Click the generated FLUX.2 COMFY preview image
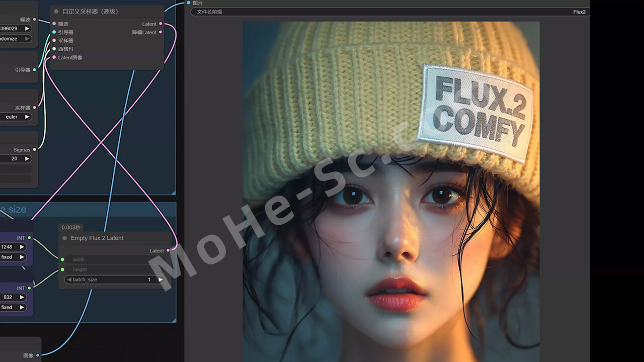Viewport: 644px width, 362px height. pyautogui.click(x=391, y=191)
